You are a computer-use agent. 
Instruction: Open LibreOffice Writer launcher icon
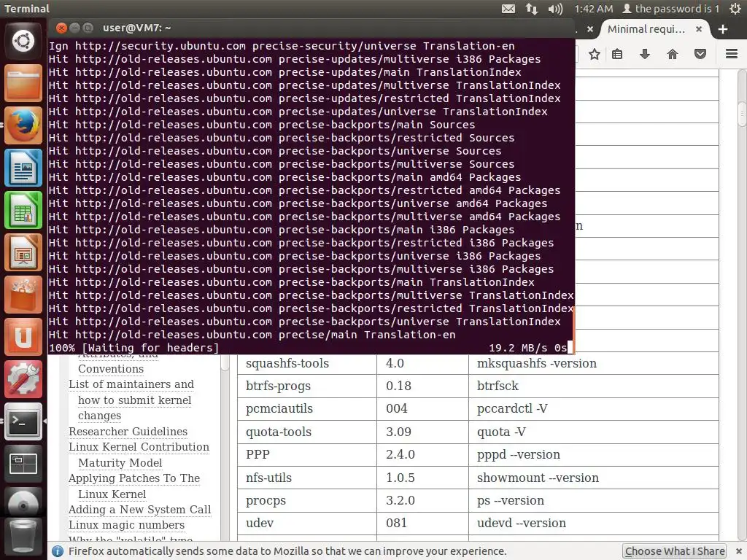(x=23, y=168)
